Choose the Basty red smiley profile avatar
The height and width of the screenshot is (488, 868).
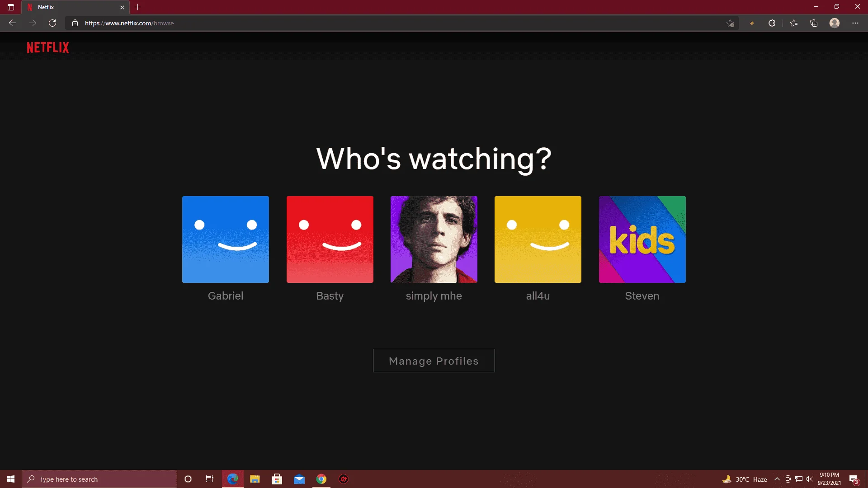330,239
